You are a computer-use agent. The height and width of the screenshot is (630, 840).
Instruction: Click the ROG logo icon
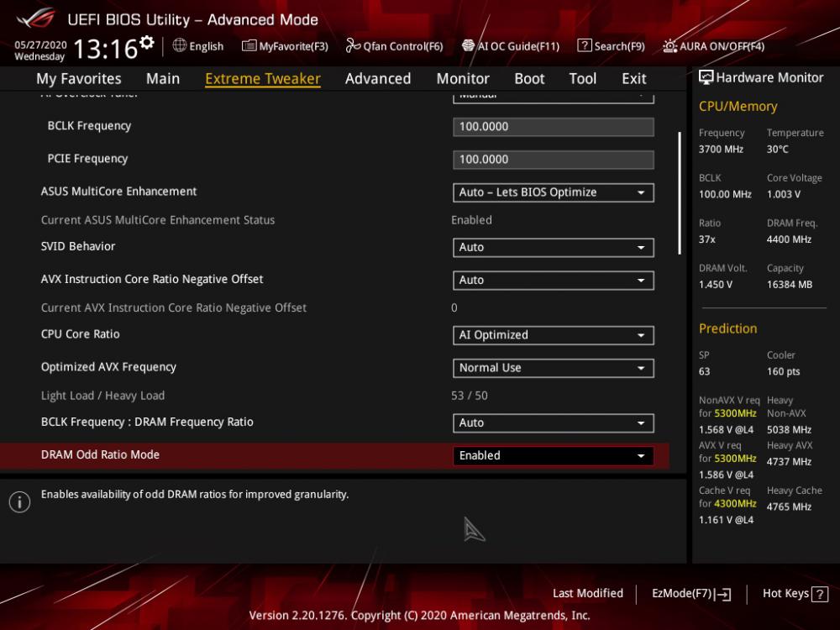(x=36, y=18)
